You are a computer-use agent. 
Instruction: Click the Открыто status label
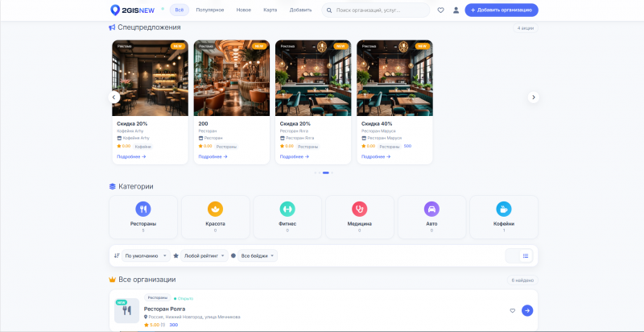click(x=184, y=299)
